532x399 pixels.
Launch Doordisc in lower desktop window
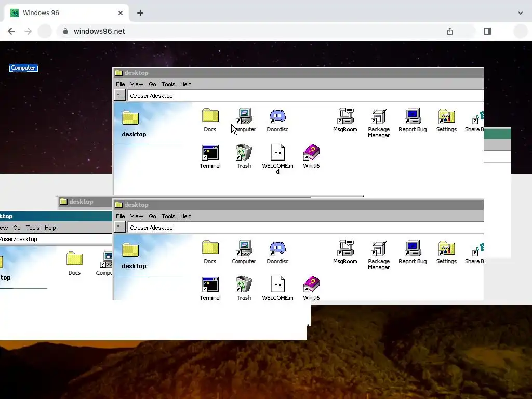[x=277, y=252]
